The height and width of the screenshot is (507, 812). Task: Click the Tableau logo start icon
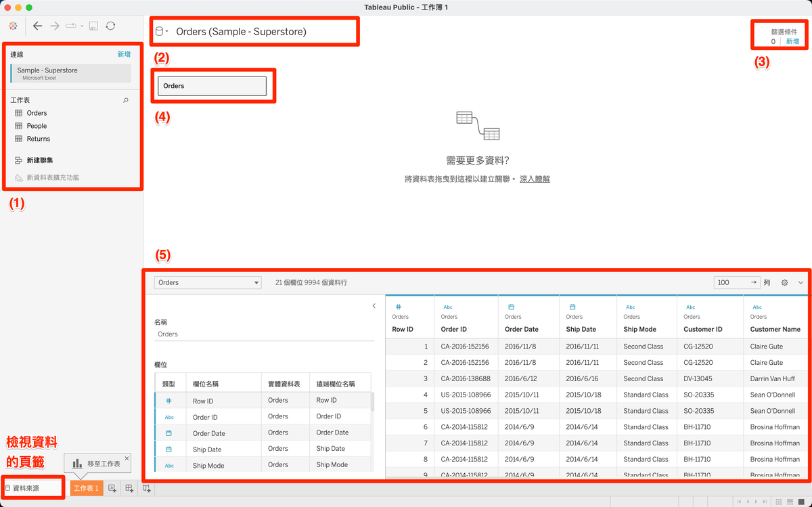[x=13, y=26]
